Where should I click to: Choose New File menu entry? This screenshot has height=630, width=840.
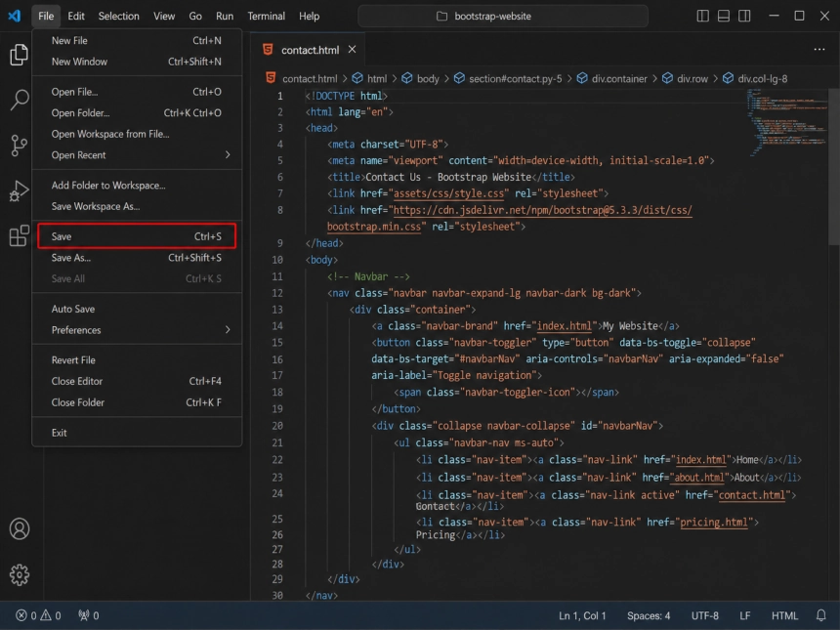tap(137, 41)
